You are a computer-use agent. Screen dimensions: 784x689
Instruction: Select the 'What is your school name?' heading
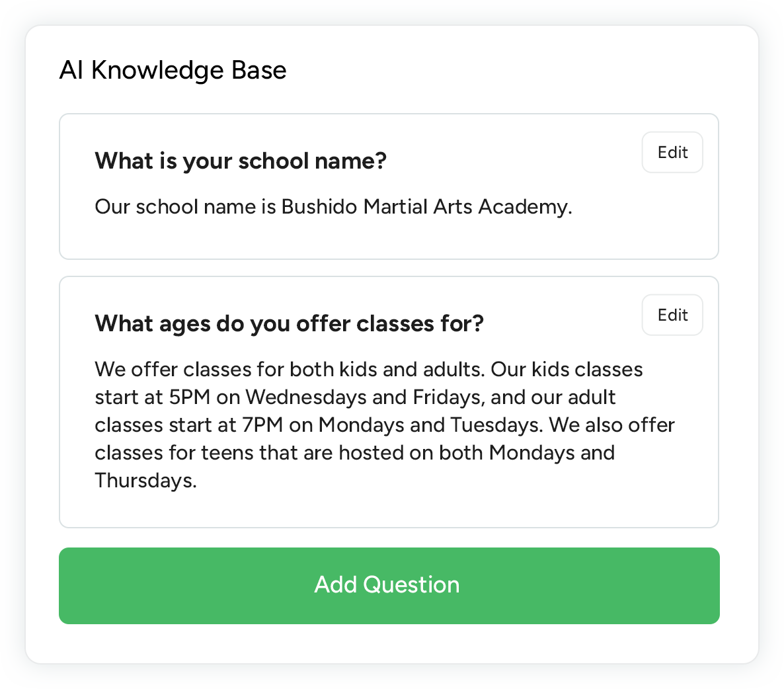pyautogui.click(x=241, y=161)
